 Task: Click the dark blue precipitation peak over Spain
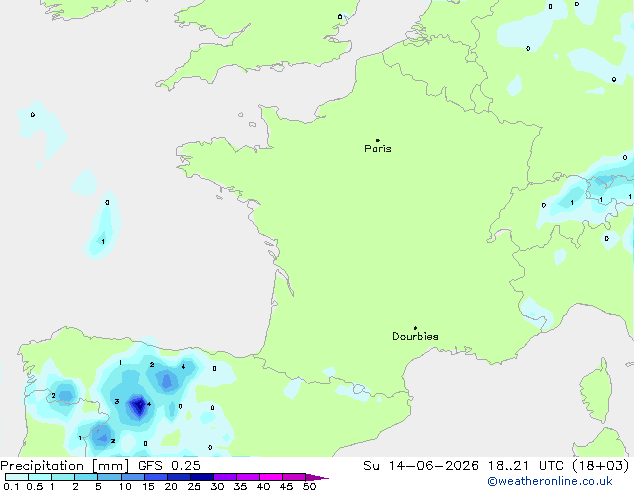[x=139, y=406]
